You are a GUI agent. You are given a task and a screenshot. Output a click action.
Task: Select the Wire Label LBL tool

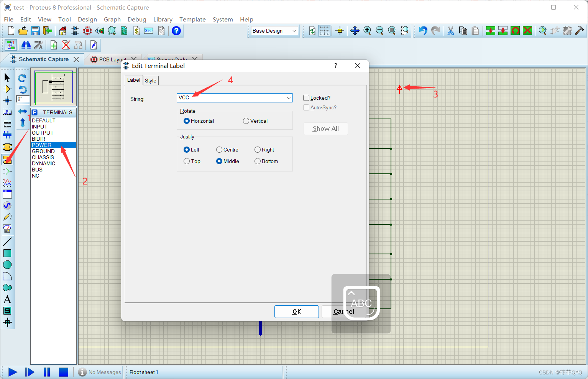[x=7, y=112]
